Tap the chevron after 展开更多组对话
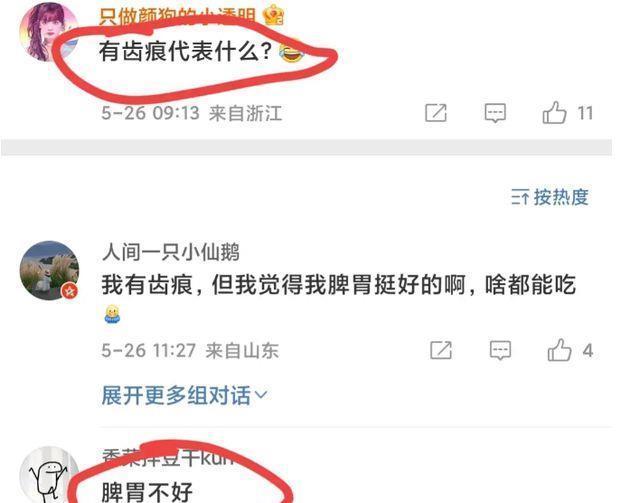640x503 pixels. (x=260, y=395)
